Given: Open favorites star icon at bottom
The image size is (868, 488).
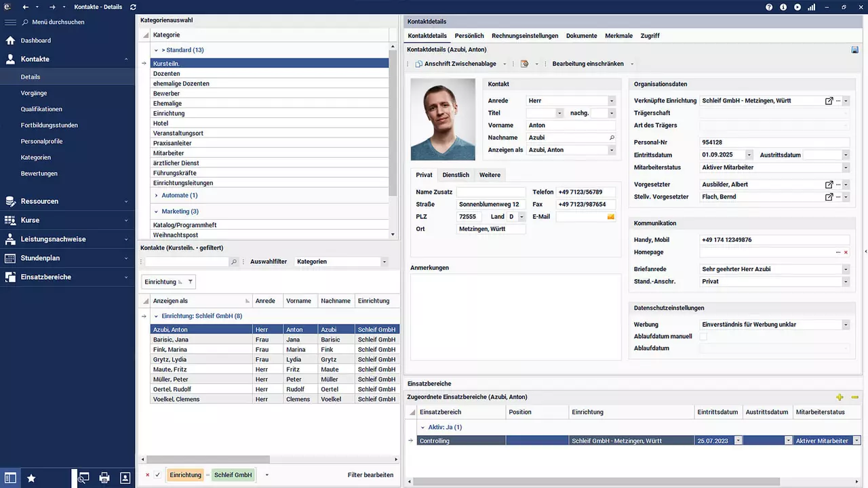Looking at the screenshot, I should (31, 478).
